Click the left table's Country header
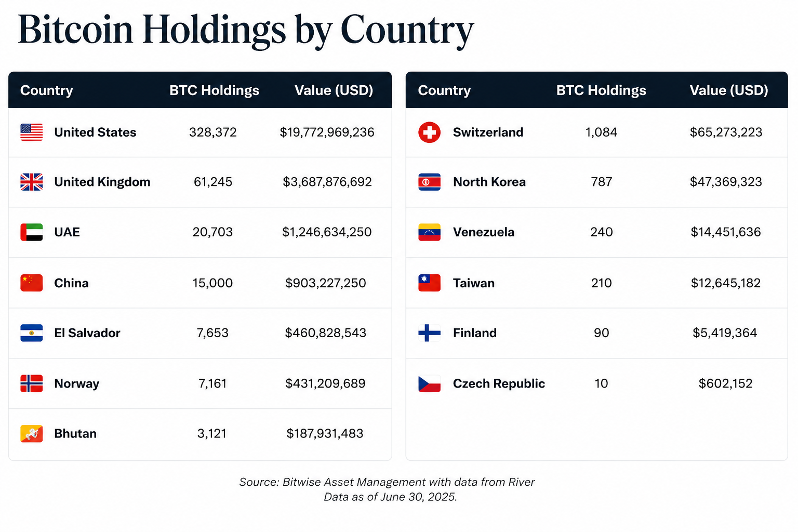798x532 pixels. (x=47, y=90)
